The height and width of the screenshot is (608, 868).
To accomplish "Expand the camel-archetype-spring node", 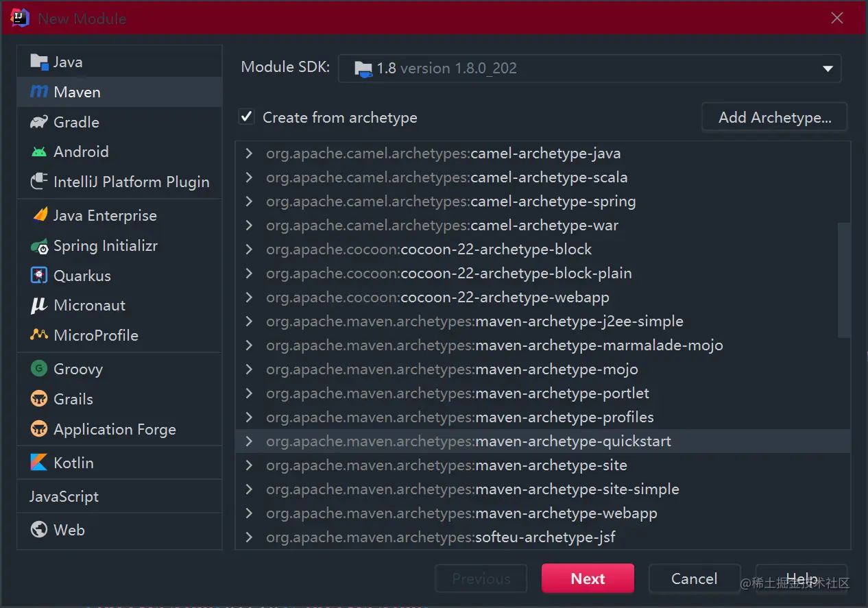I will tap(249, 202).
